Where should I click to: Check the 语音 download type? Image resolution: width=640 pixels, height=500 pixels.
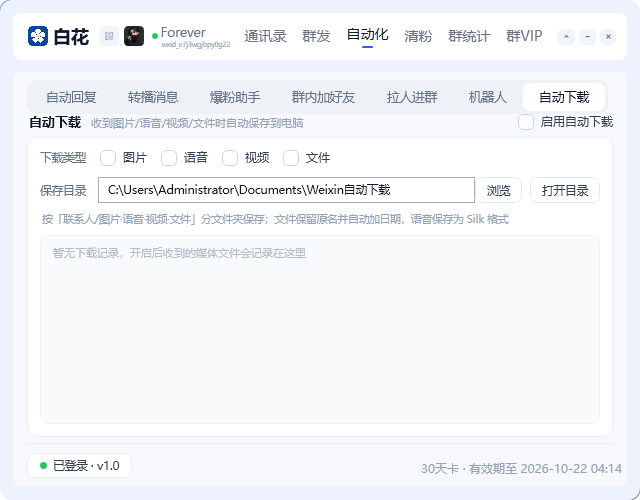tap(169, 158)
